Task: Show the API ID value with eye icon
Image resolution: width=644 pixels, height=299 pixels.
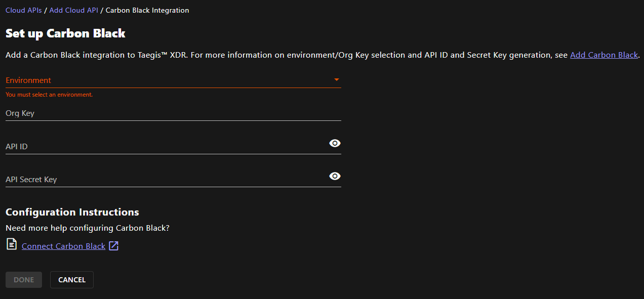Action: (335, 143)
